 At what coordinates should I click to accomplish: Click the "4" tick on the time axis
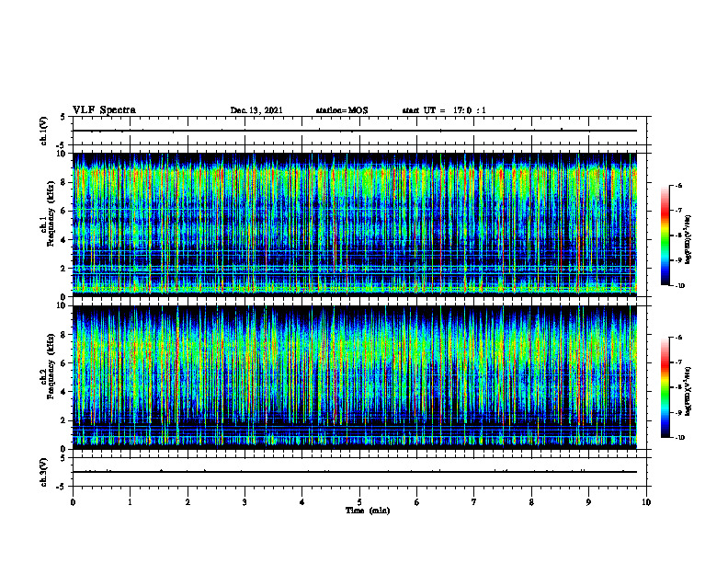(x=302, y=502)
